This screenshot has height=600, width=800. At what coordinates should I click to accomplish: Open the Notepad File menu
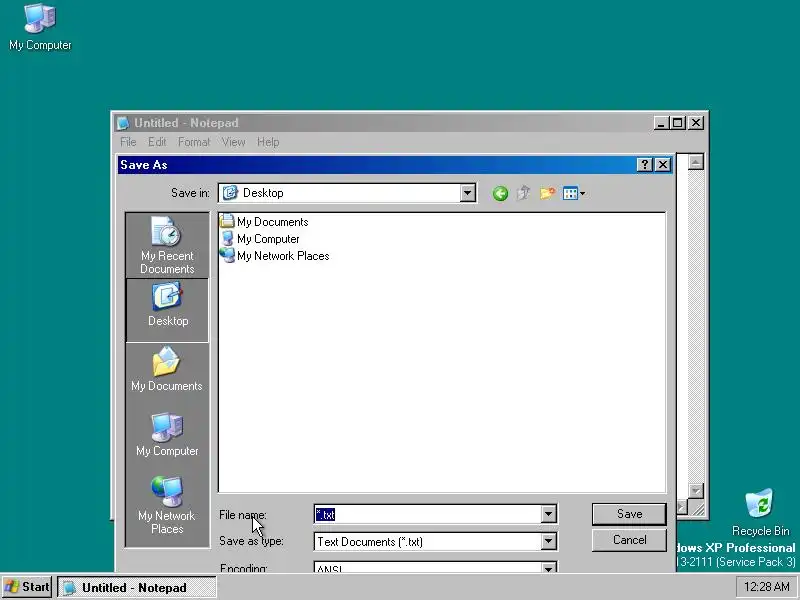[x=128, y=142]
